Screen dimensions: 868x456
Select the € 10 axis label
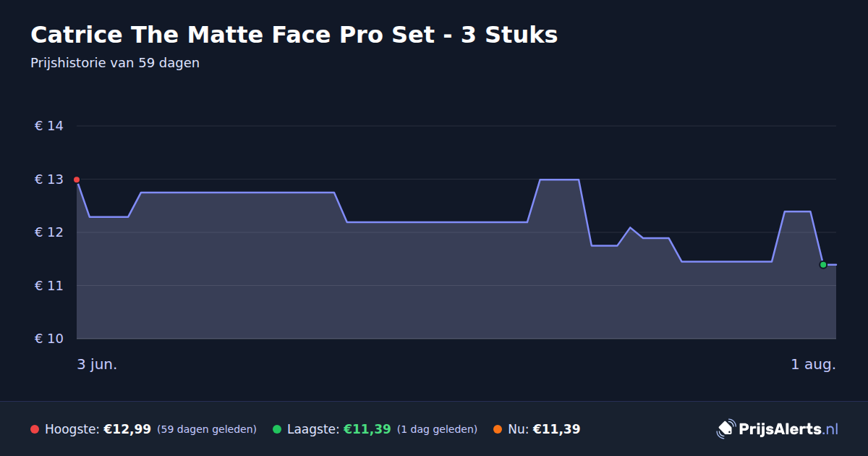[49, 339]
